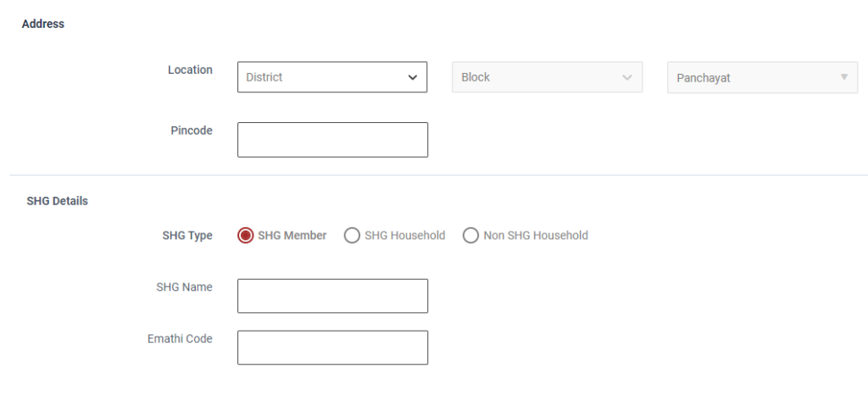Click the SHG Type field label

[x=187, y=236]
